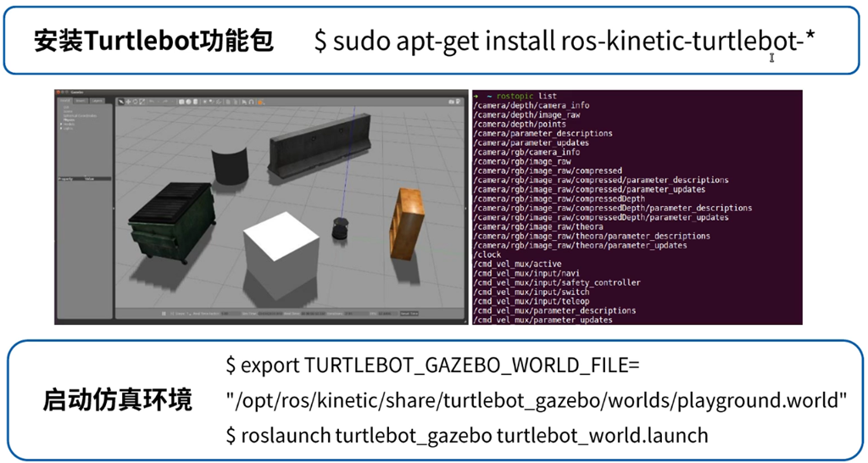Select the arrow selection mode tool in Gazebo

coord(120,102)
